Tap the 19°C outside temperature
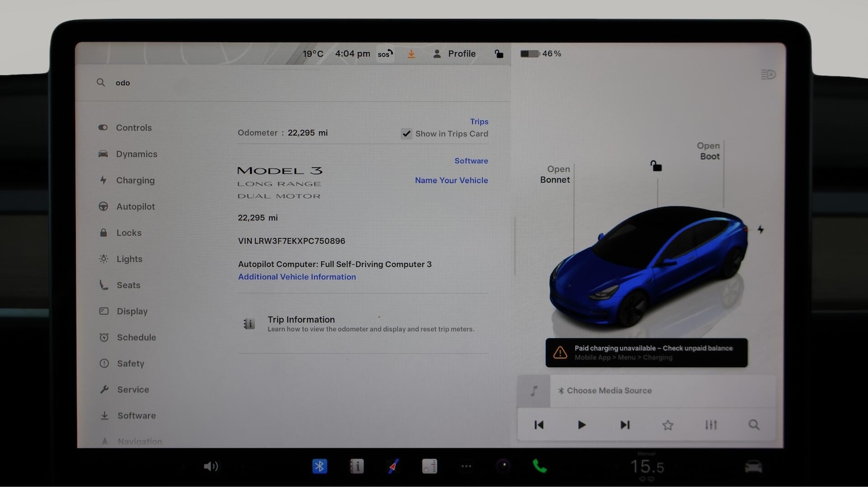Viewport: 868px width, 487px height. [x=313, y=54]
